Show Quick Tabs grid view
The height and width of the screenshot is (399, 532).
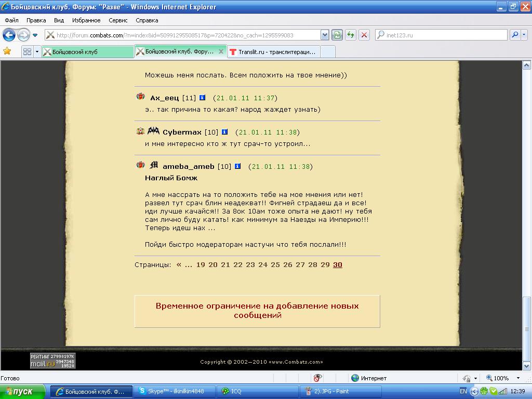coord(27,51)
